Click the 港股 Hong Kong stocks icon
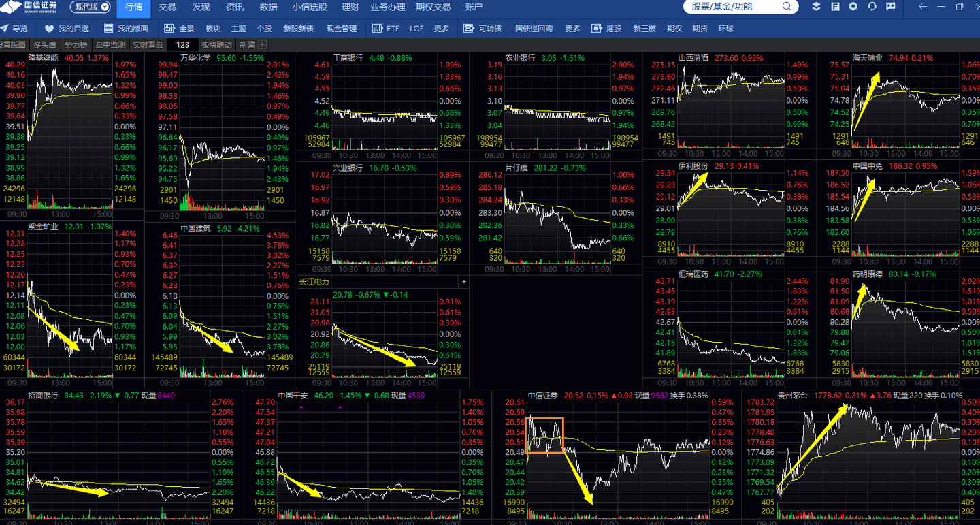 [597, 29]
